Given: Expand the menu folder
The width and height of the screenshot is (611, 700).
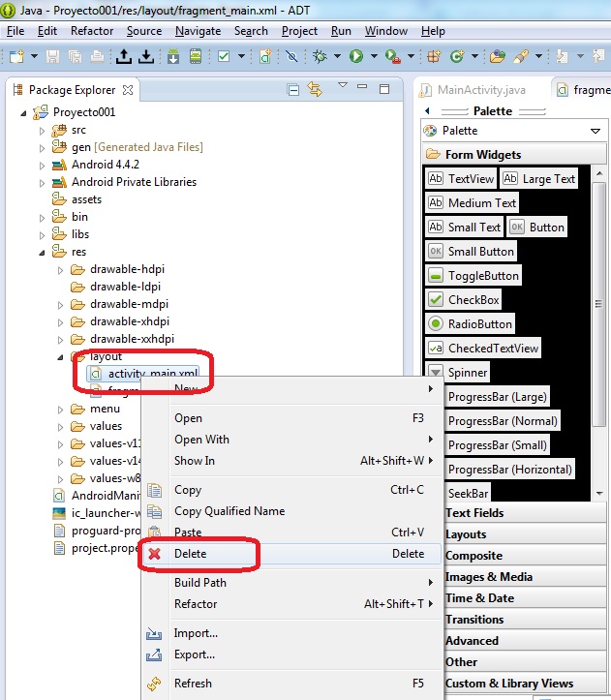Looking at the screenshot, I should point(60,410).
